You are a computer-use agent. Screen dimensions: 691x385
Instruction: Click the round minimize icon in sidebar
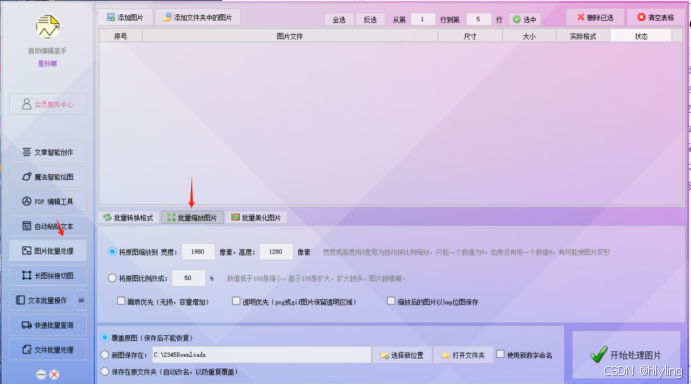41,374
